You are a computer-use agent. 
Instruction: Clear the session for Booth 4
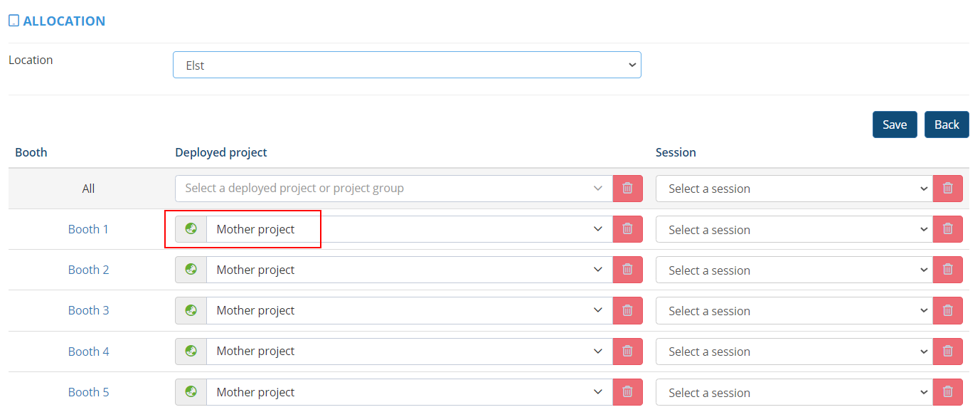coord(947,352)
